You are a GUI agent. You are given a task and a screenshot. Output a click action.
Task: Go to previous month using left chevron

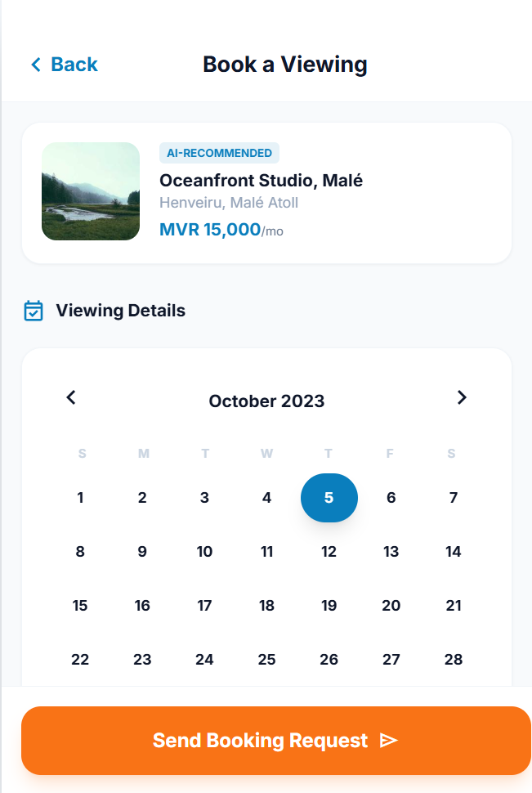coord(71,397)
